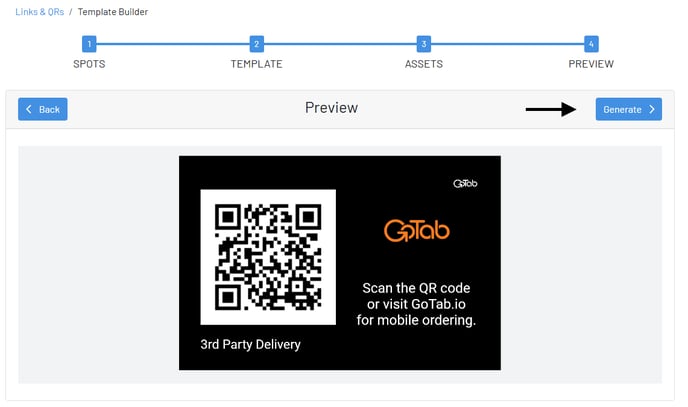
Task: Click the 3rd Party Delivery label
Action: (x=251, y=345)
